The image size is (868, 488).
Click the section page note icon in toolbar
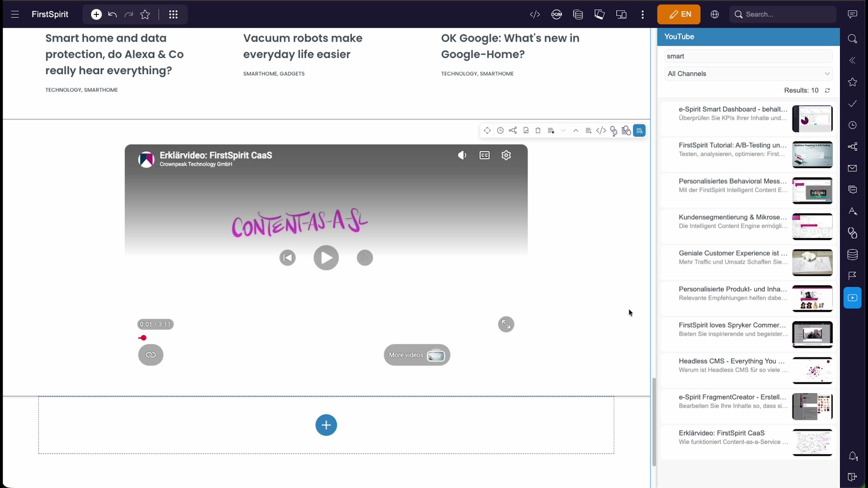coord(525,131)
